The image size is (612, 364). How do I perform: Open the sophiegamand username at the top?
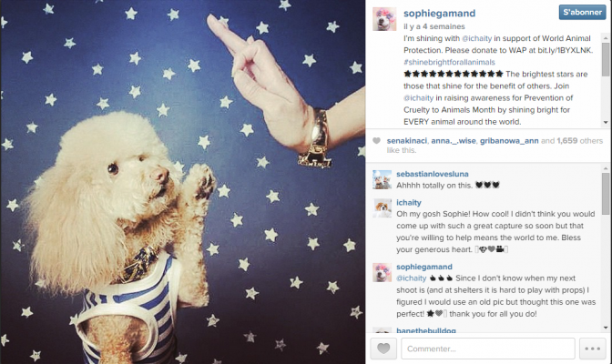440,14
